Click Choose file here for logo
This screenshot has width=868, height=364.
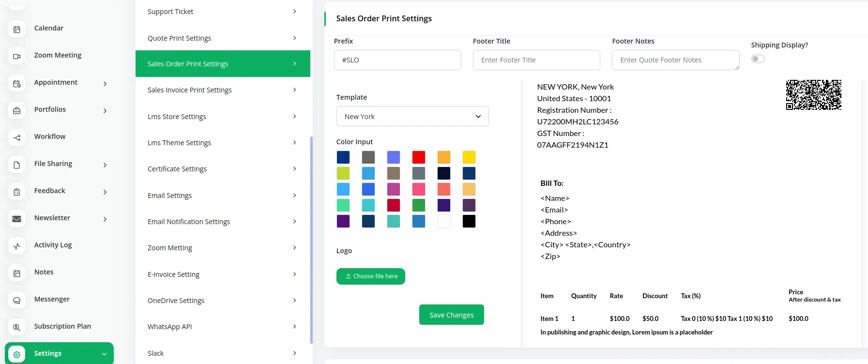[371, 276]
